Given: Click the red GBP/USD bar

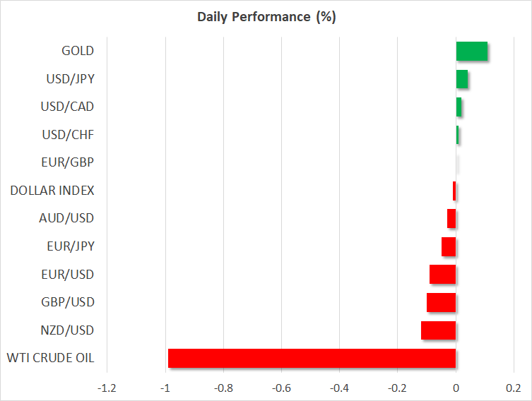Looking at the screenshot, I should point(441,303).
